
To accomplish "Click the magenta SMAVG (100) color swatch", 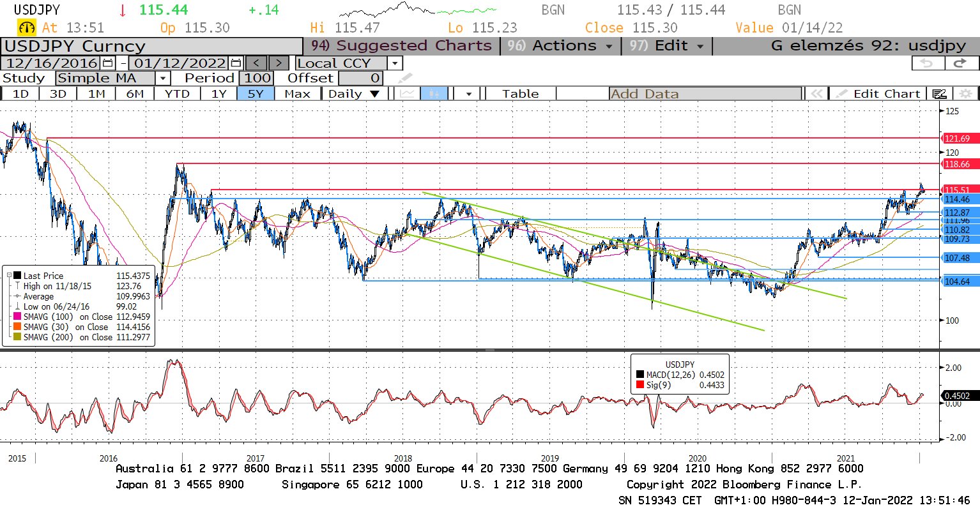I will pyautogui.click(x=17, y=317).
